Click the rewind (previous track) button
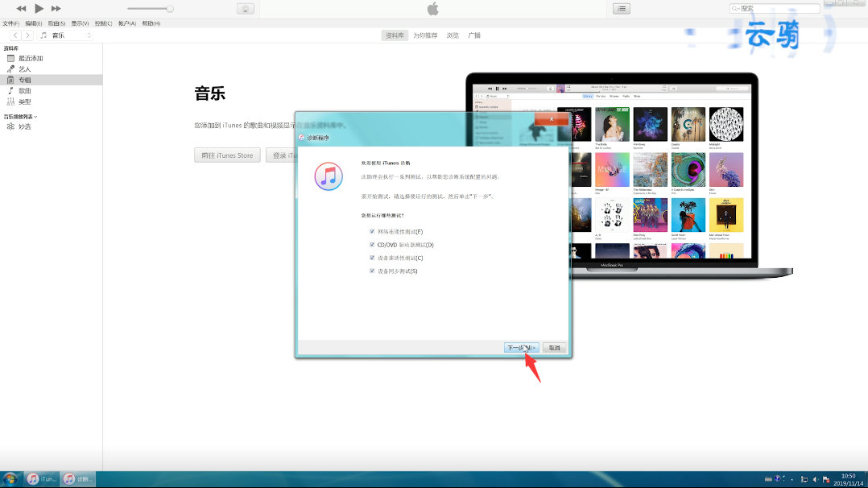 pos(21,8)
